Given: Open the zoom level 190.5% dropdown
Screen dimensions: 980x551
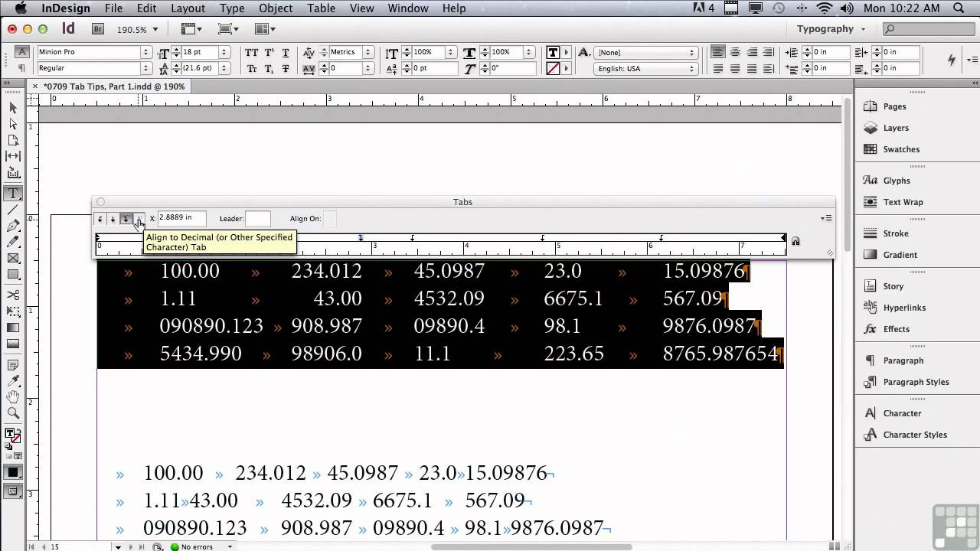Looking at the screenshot, I should tap(155, 29).
